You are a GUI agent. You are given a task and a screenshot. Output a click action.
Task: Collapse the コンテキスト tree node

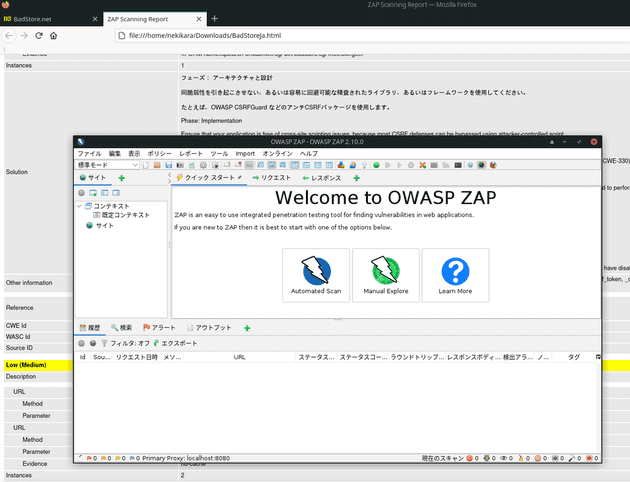coord(79,206)
